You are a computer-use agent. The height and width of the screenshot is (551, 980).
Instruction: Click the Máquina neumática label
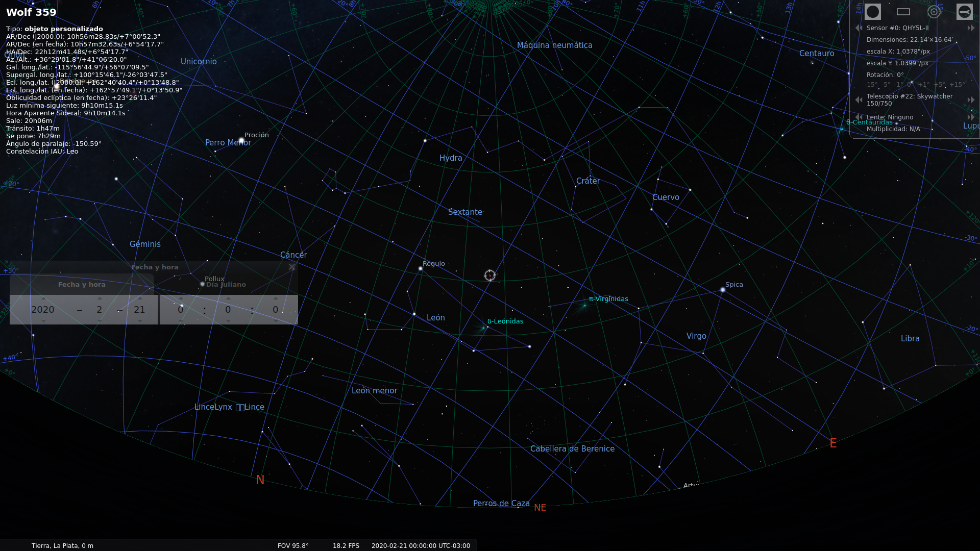(x=555, y=45)
